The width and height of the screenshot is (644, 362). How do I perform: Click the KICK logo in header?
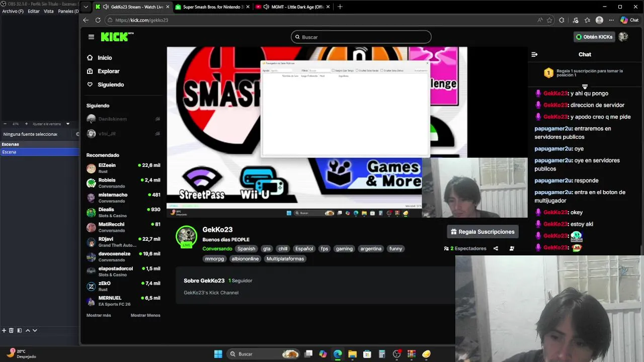click(x=117, y=37)
